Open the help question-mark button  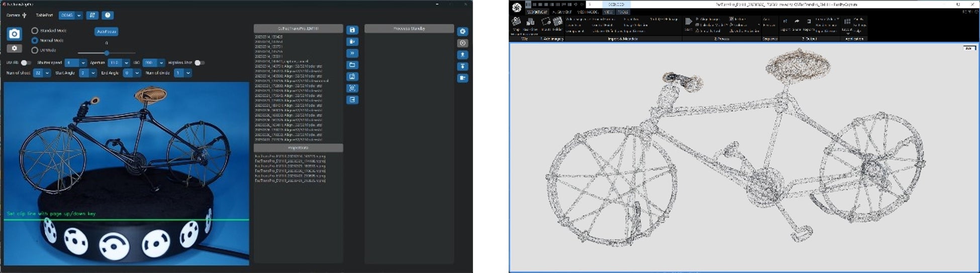108,16
